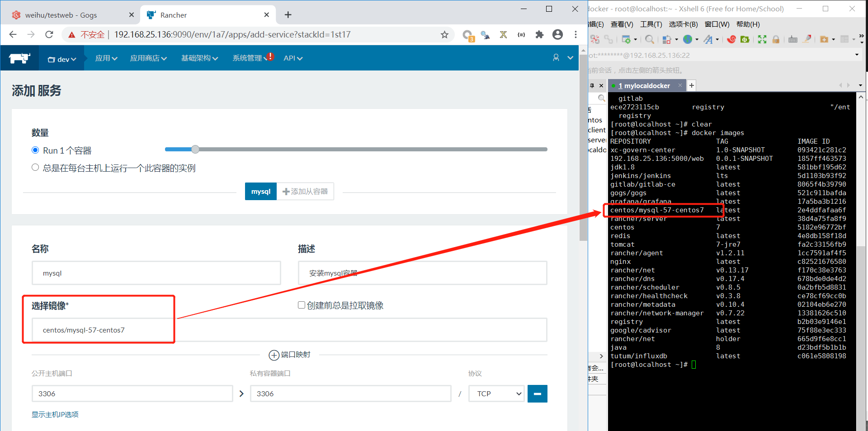
Task: Click the '显示主机IP选项' link
Action: (x=55, y=414)
